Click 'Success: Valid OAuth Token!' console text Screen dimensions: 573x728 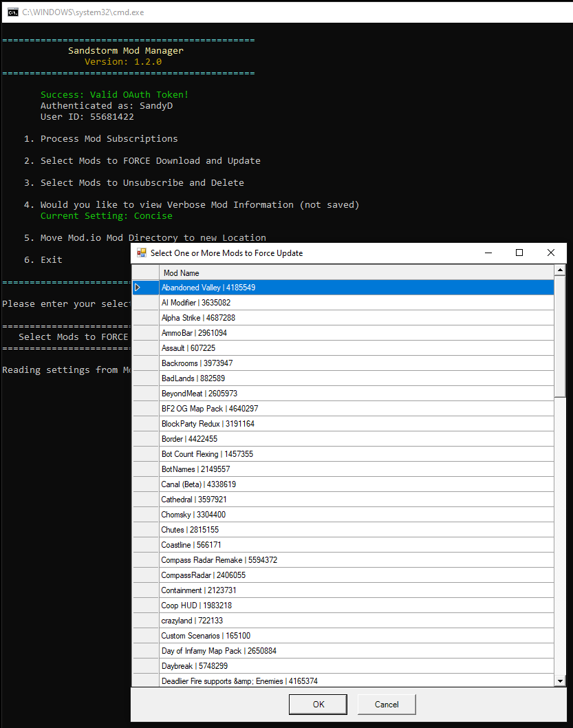point(115,95)
